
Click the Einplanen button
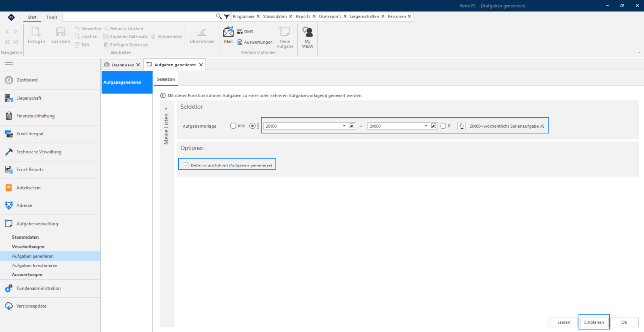(594, 322)
